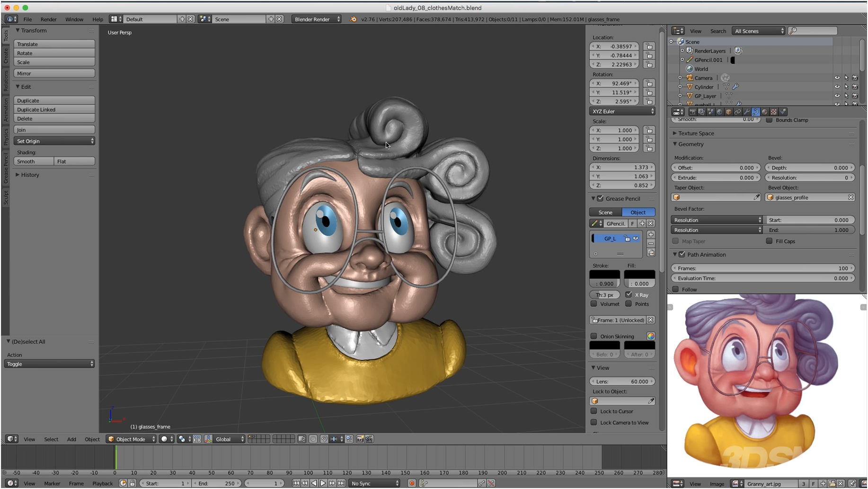Switch to the Grease Pencil sidebar tab
This screenshot has width=868, height=489.
pyautogui.click(x=6, y=169)
